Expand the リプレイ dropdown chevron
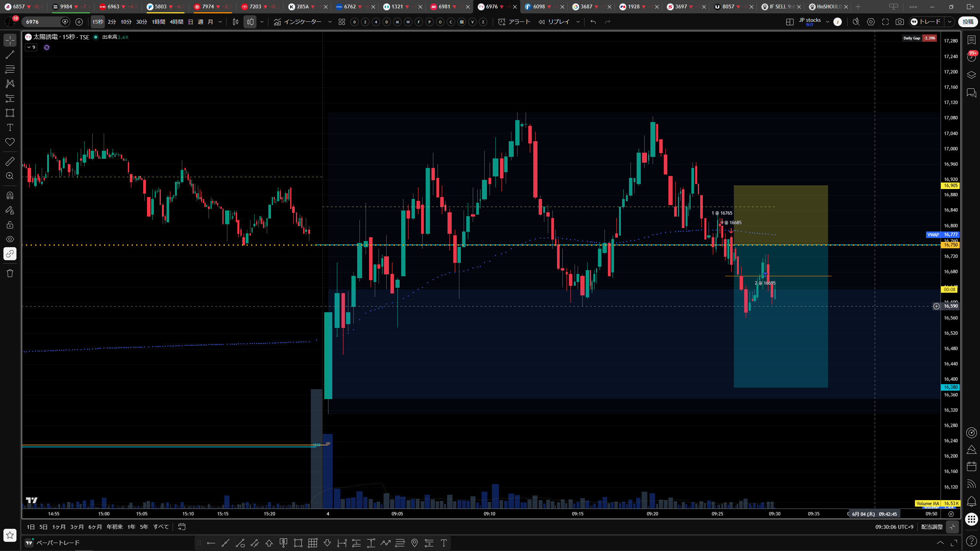 point(578,22)
